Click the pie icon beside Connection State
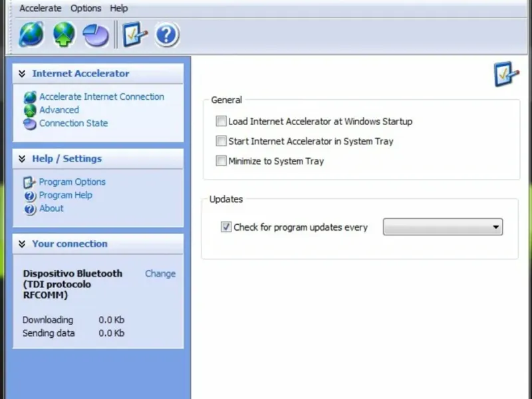Screen dimensions: 532x399 [30, 124]
